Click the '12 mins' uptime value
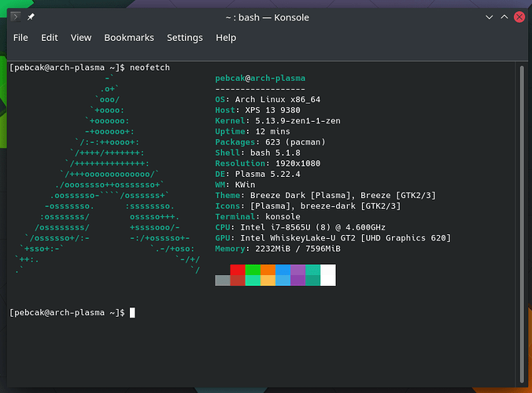Image resolution: width=532 pixels, height=393 pixels. [272, 131]
